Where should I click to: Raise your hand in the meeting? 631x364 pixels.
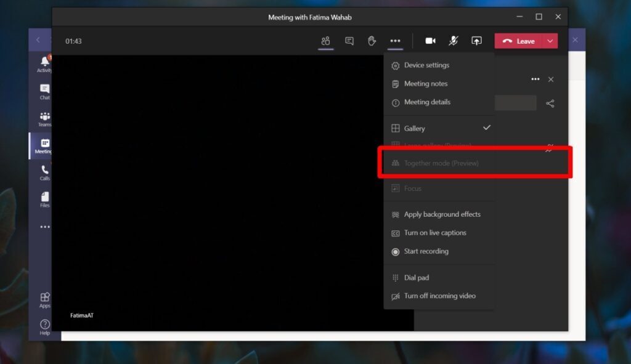(x=371, y=41)
